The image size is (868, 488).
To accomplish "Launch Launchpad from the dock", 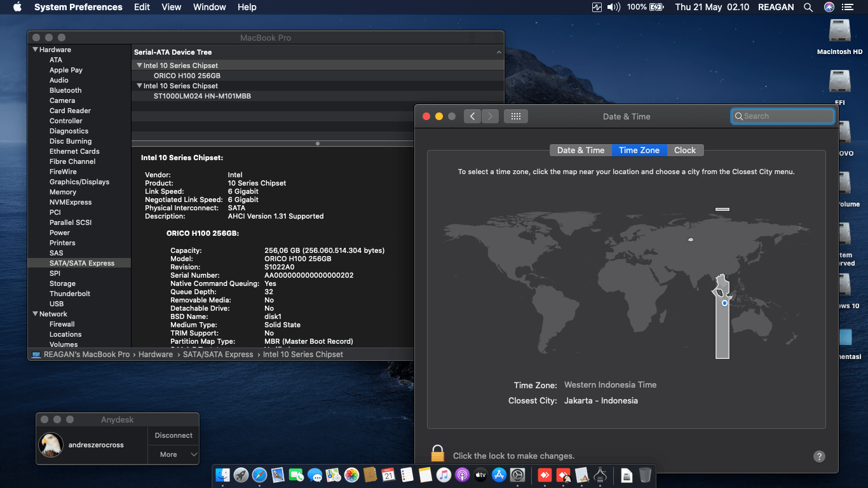I will [x=241, y=475].
